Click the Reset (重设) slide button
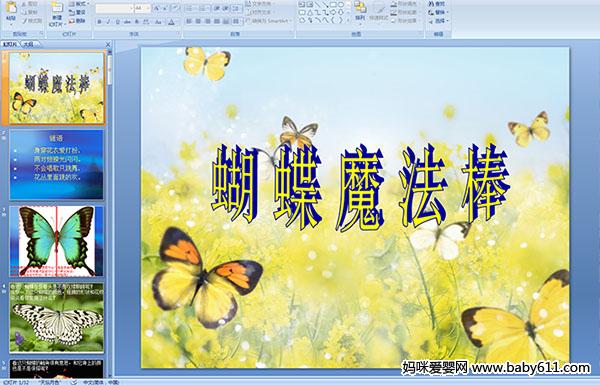The height and width of the screenshot is (385, 600). pos(78,12)
